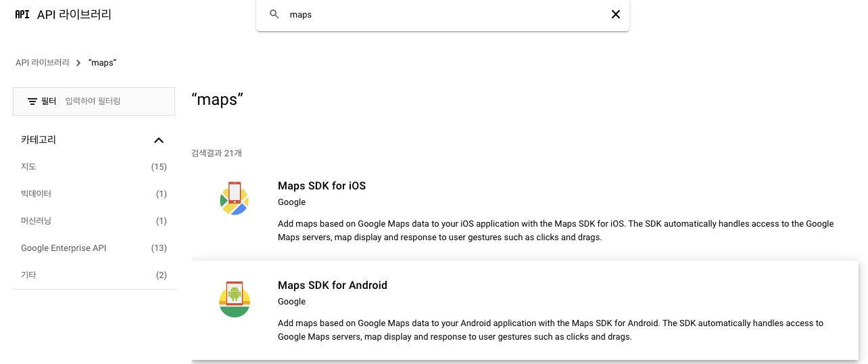Viewport: 868px width, 364px height.
Task: Open the Maps SDK for Android icon
Action: click(x=235, y=298)
